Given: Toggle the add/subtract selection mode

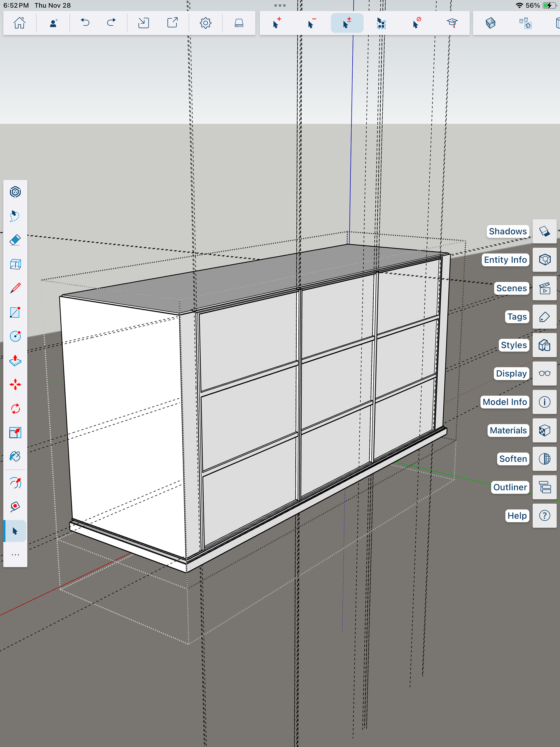Looking at the screenshot, I should 347,23.
